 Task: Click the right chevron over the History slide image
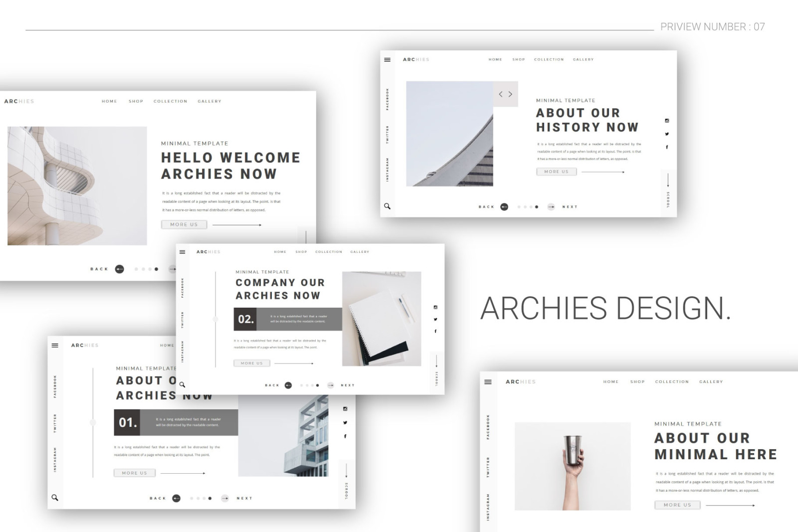tap(510, 94)
